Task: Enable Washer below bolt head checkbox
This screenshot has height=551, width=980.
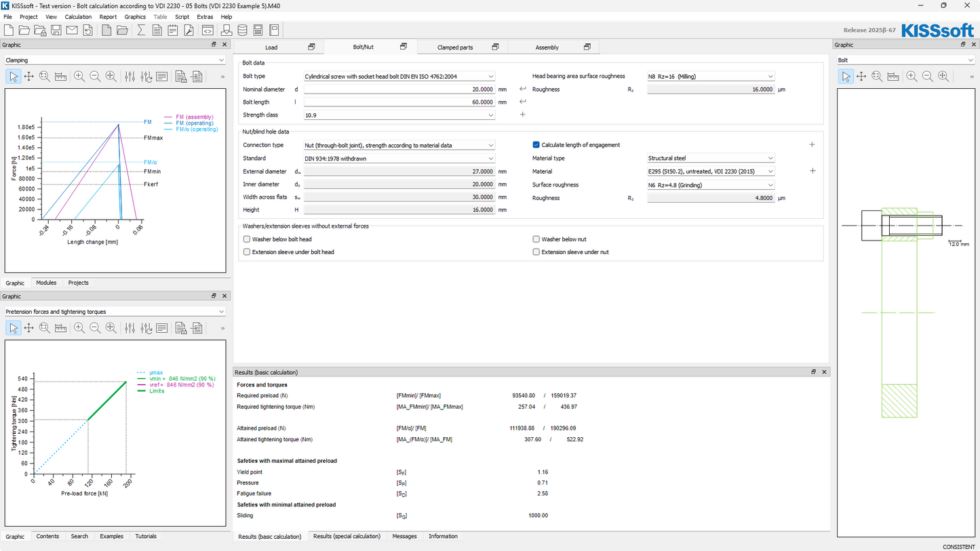Action: click(247, 239)
